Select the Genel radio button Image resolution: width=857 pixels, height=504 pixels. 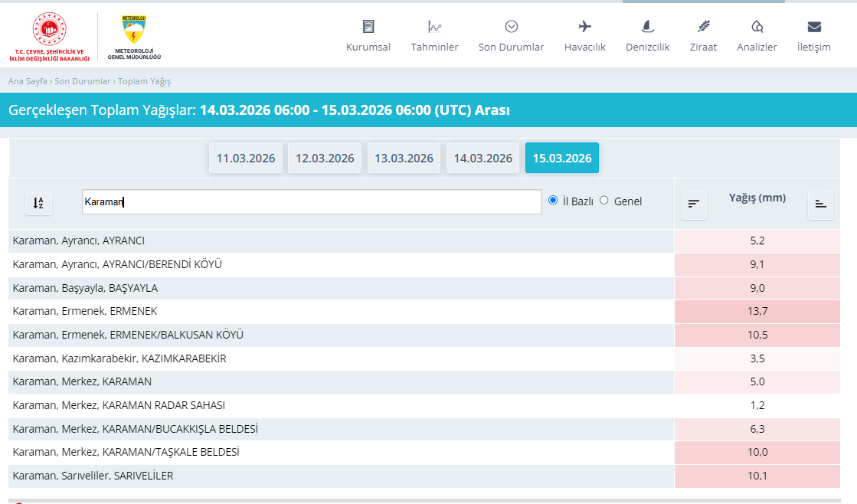coord(603,201)
